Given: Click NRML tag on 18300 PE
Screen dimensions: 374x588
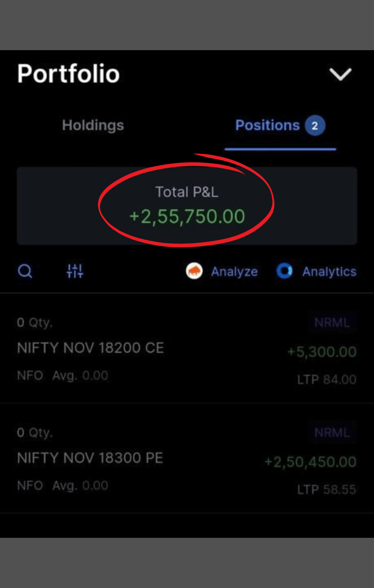Looking at the screenshot, I should 332,432.
